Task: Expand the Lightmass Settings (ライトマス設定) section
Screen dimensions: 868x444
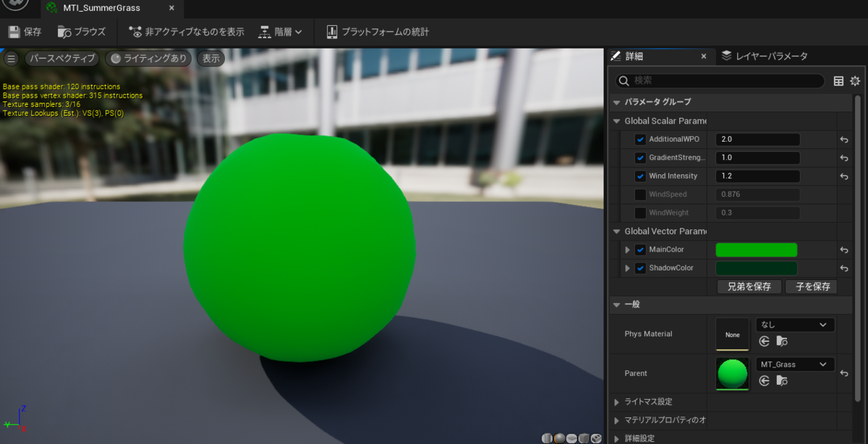Action: click(617, 402)
